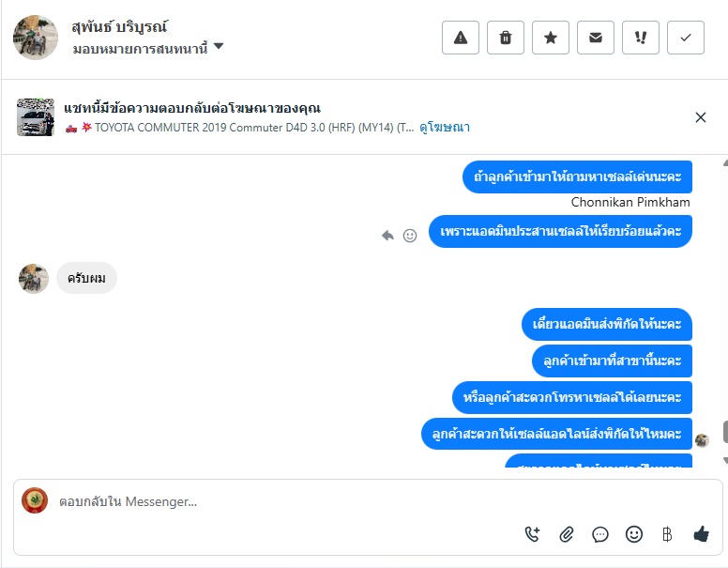The width and height of the screenshot is (728, 568).
Task: Start a call with the phone plus icon
Action: coord(532,534)
